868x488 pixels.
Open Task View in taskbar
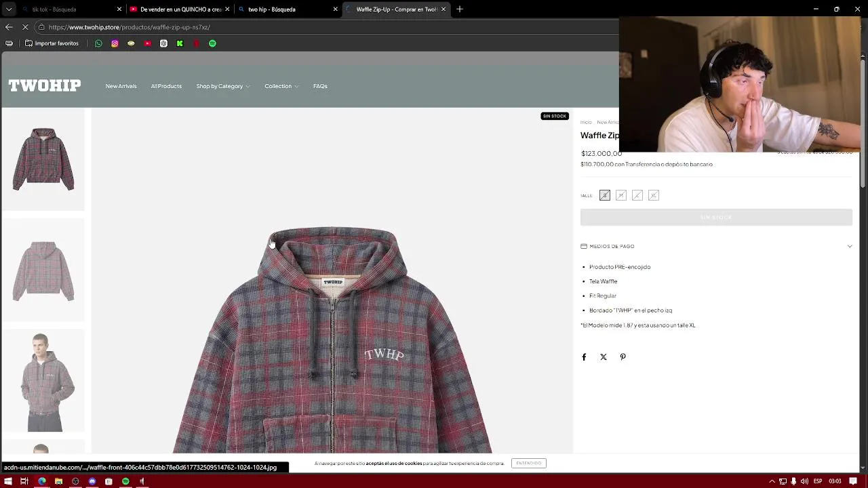click(x=24, y=481)
